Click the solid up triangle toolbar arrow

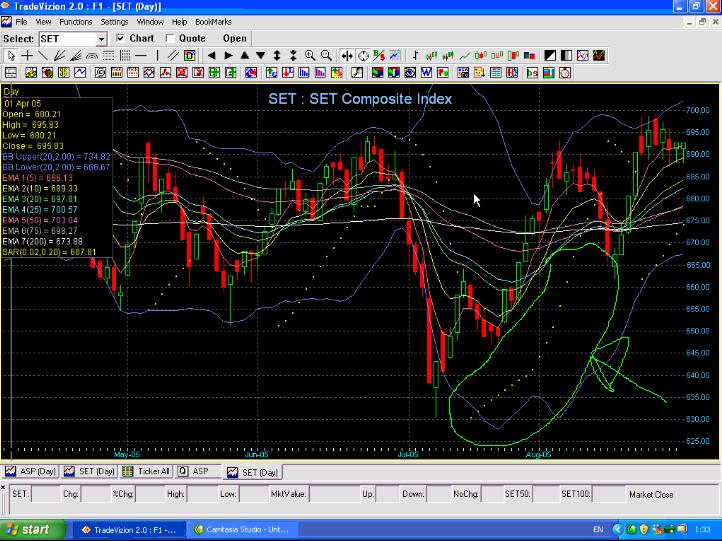[245, 56]
